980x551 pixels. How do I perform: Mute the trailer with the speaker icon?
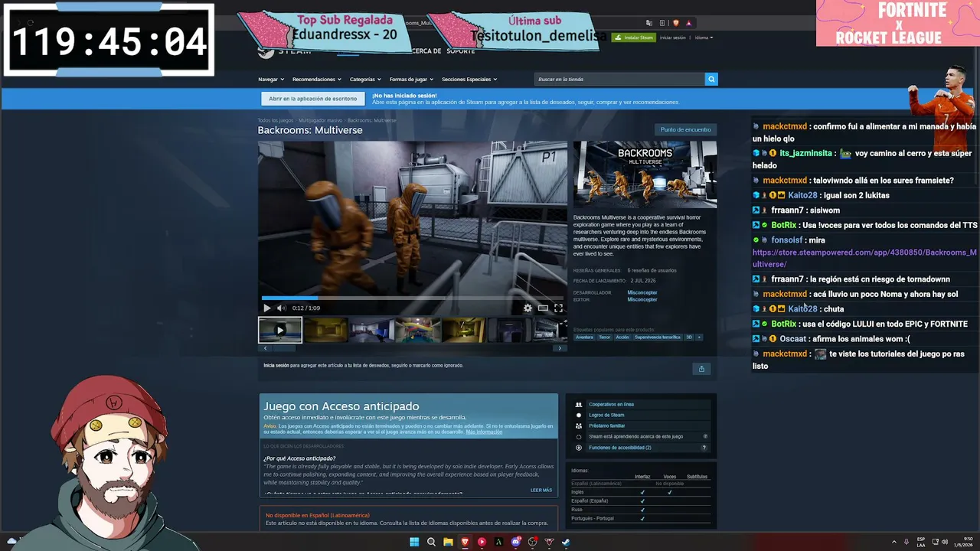tap(281, 308)
